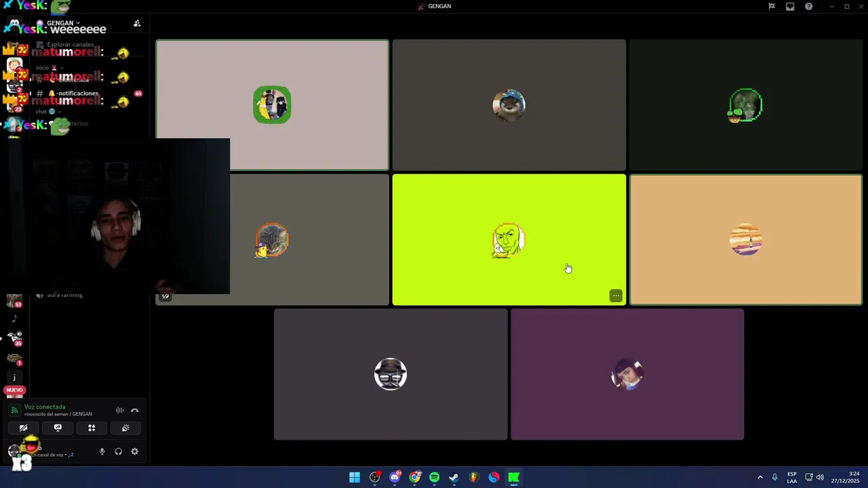Open voice connection signal details icon

14,410
